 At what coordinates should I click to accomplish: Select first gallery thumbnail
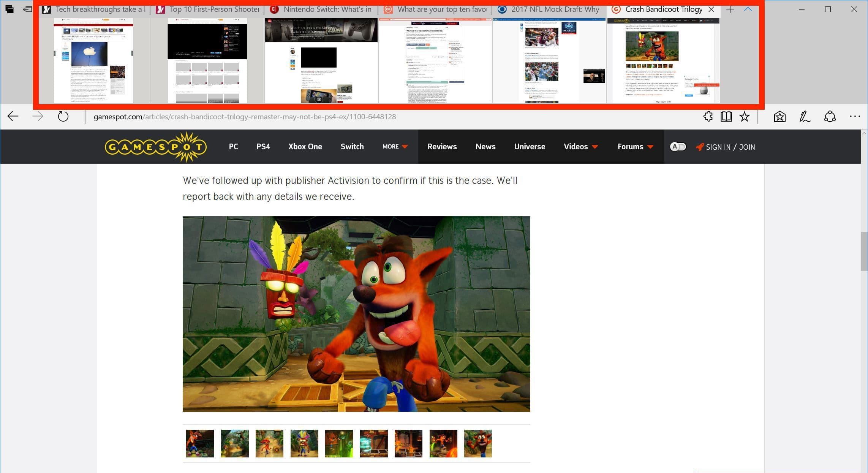pos(200,443)
